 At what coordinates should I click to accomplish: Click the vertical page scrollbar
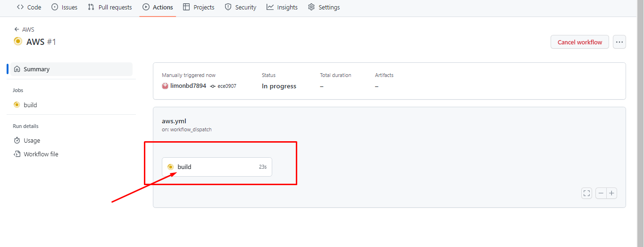pyautogui.click(x=640, y=123)
